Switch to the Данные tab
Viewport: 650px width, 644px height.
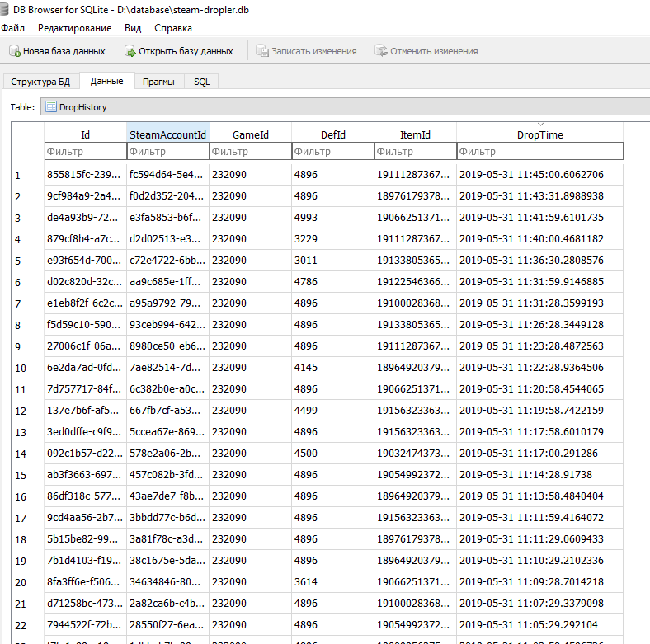106,81
